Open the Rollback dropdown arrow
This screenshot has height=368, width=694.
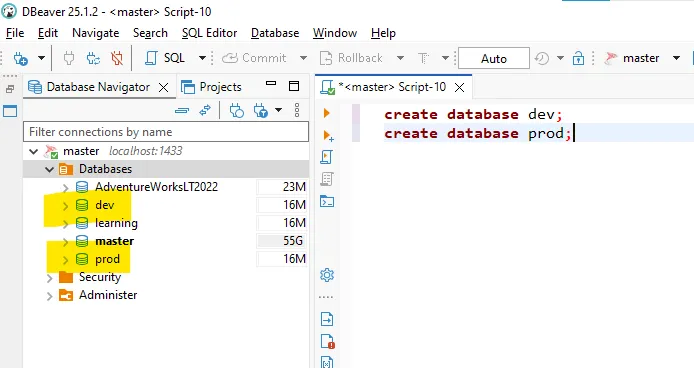(x=400, y=58)
